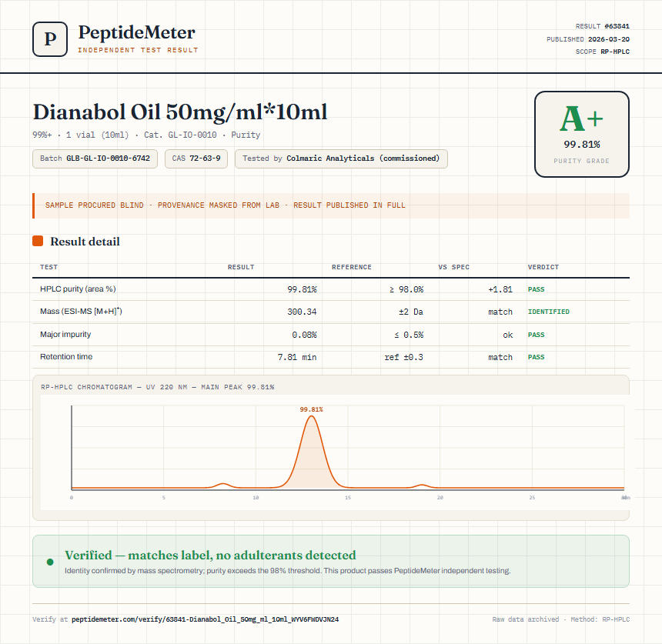Click the Tested by Colmaric Analyticals chip
662x644 pixels.
pos(341,158)
